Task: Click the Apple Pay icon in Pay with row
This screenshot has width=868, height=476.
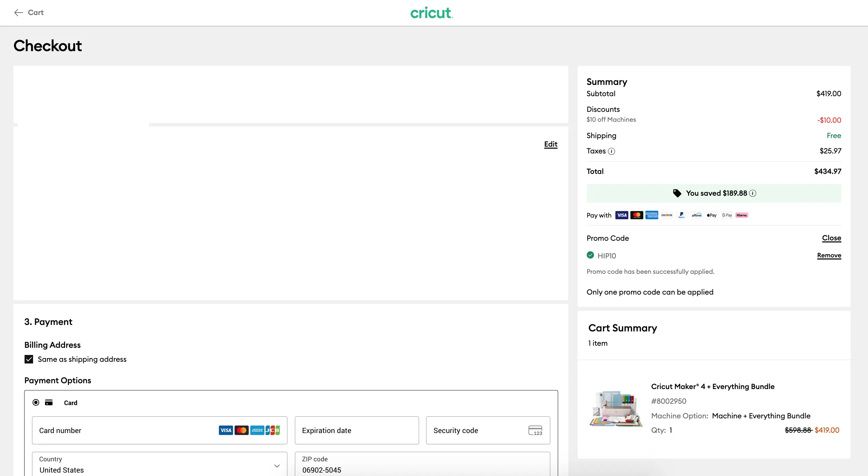Action: tap(712, 215)
